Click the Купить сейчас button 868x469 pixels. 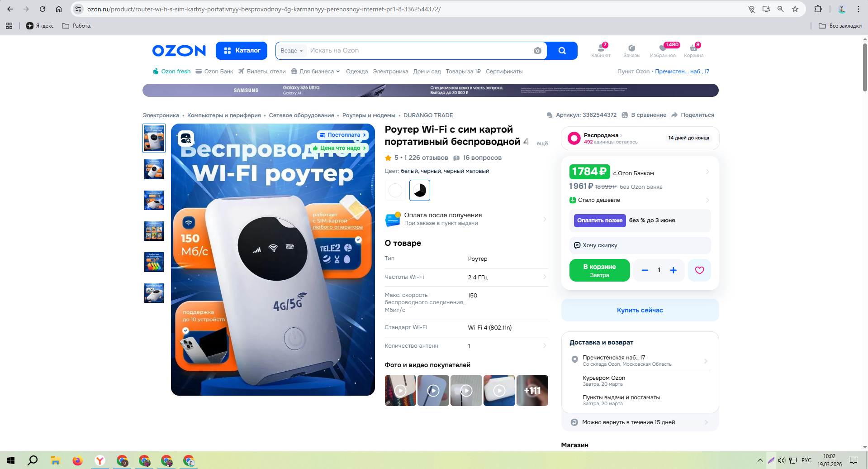pos(640,310)
